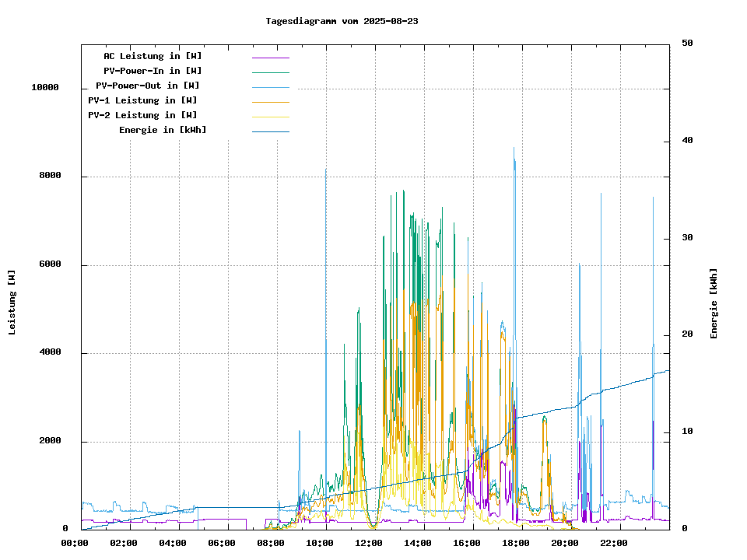Screen dimensions: 747x560
Task: Click the left axis title Leistung [W]
Action: pyautogui.click(x=12, y=303)
